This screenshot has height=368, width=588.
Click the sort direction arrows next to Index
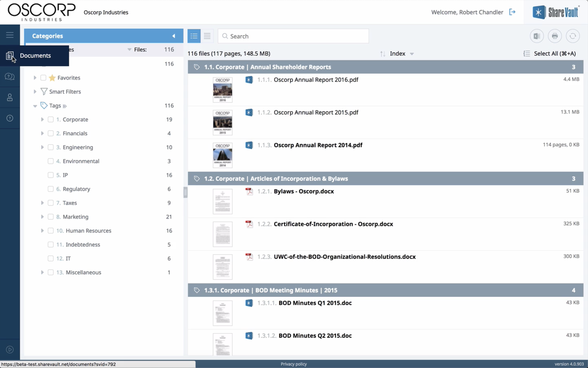pyautogui.click(x=383, y=54)
